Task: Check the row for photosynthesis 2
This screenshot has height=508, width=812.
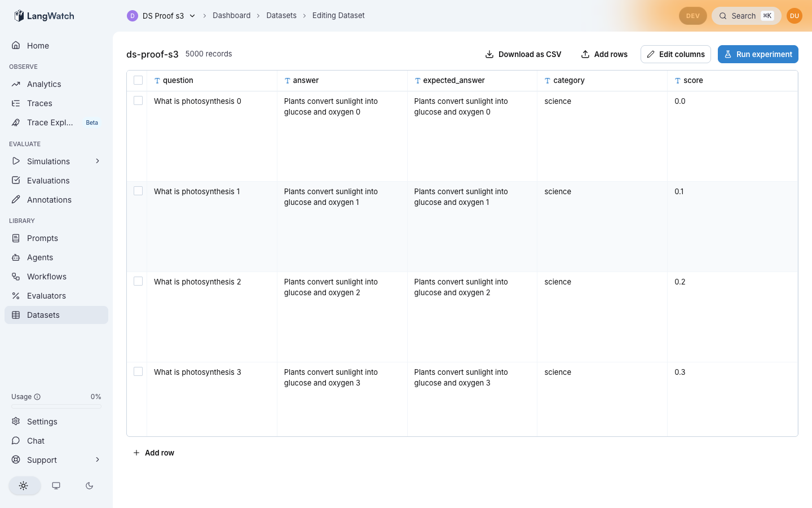Action: (x=138, y=281)
